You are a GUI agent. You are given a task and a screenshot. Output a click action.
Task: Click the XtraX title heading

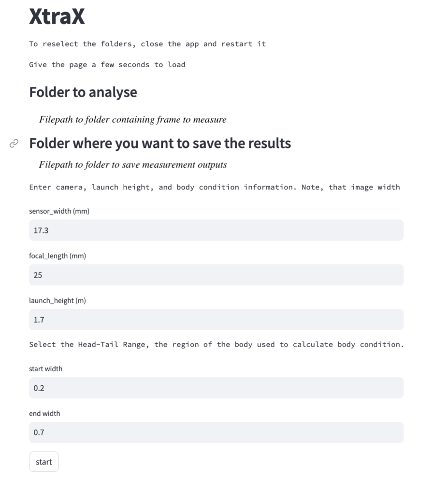coord(57,16)
